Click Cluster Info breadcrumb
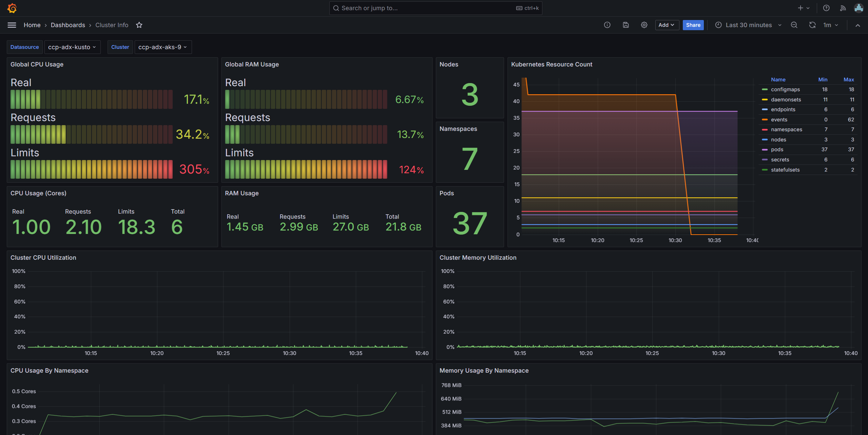The height and width of the screenshot is (435, 868). (x=112, y=25)
